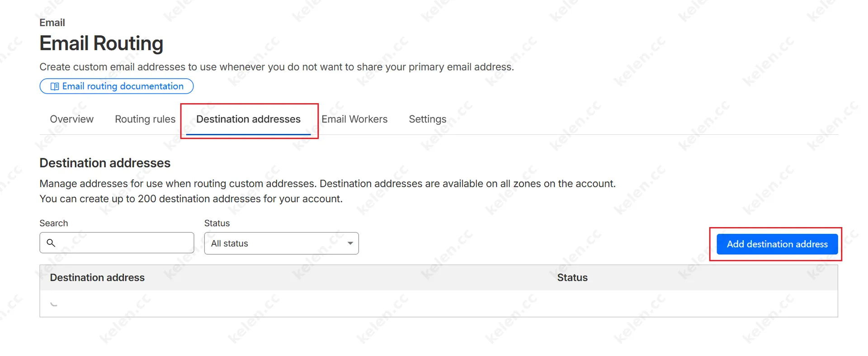
Task: Click the Email breadcrumb label
Action: [52, 23]
